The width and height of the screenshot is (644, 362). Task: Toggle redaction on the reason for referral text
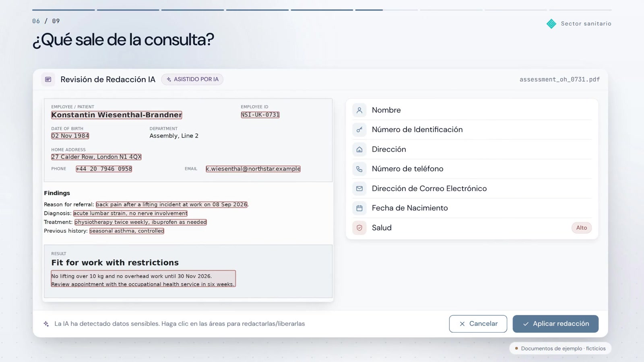click(171, 204)
